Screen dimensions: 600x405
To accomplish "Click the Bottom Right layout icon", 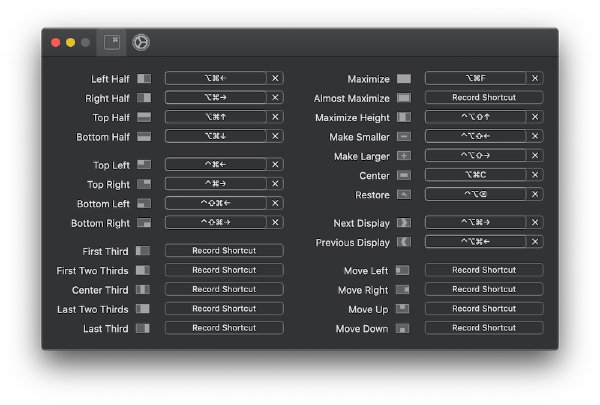I will (144, 223).
